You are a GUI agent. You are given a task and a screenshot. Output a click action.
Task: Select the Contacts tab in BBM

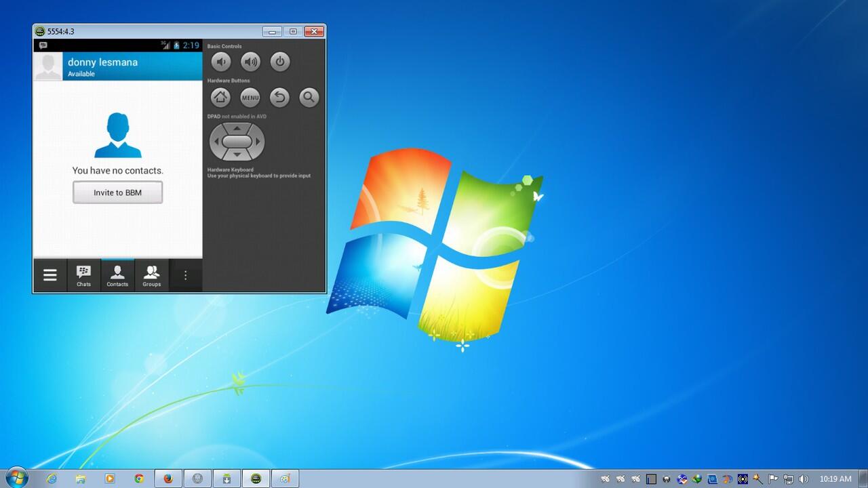pos(117,275)
